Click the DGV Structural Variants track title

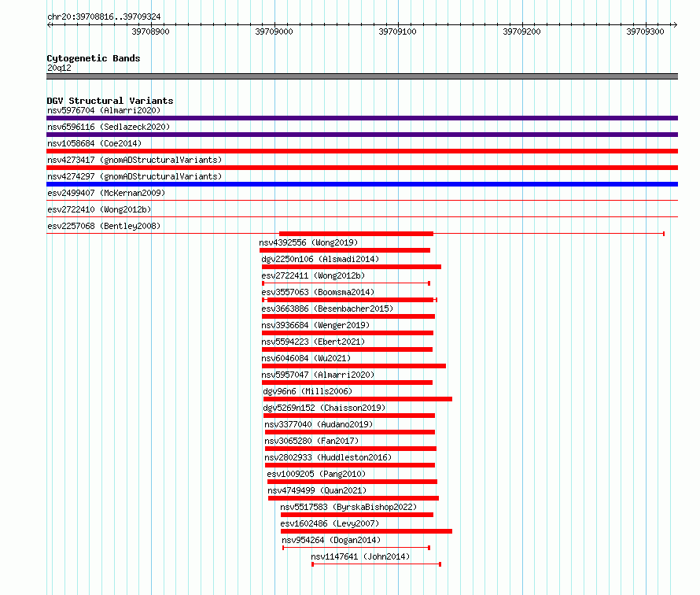tap(110, 101)
